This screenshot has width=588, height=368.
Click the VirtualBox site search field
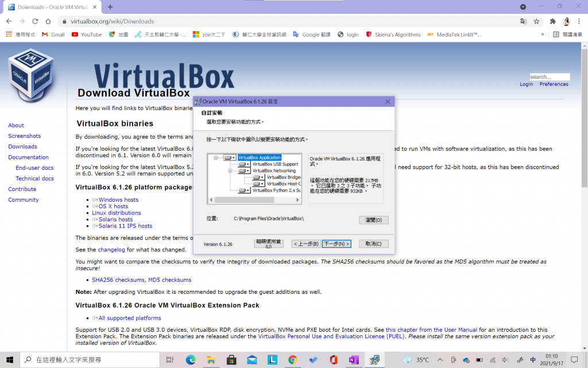[x=550, y=77]
